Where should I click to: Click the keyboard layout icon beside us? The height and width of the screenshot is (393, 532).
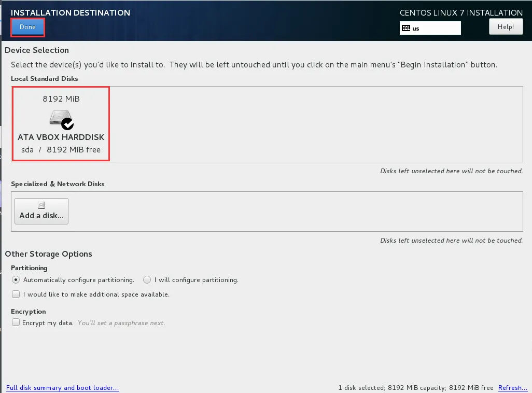coord(406,28)
